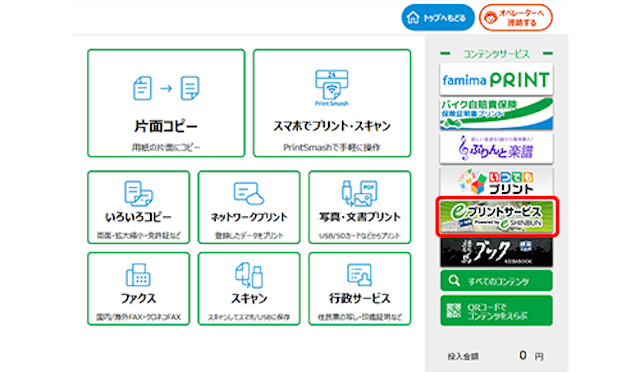Select 写真・文書プリント label

(x=359, y=217)
